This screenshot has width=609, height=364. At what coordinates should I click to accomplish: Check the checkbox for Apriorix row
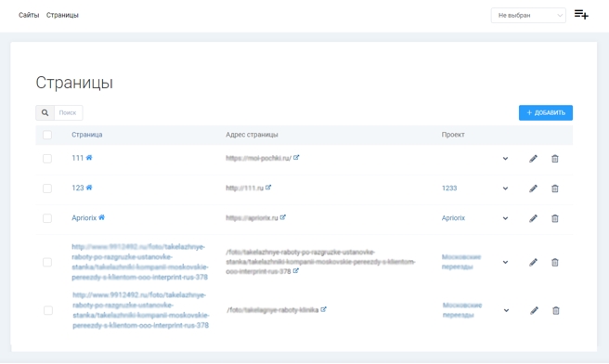coord(47,218)
